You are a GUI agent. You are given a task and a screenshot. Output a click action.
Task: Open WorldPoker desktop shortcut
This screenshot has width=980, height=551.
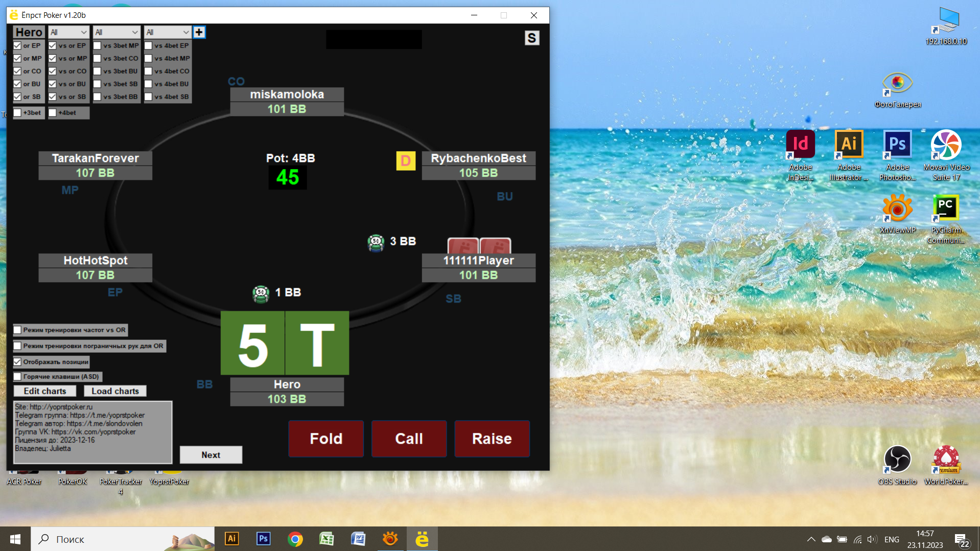point(946,465)
